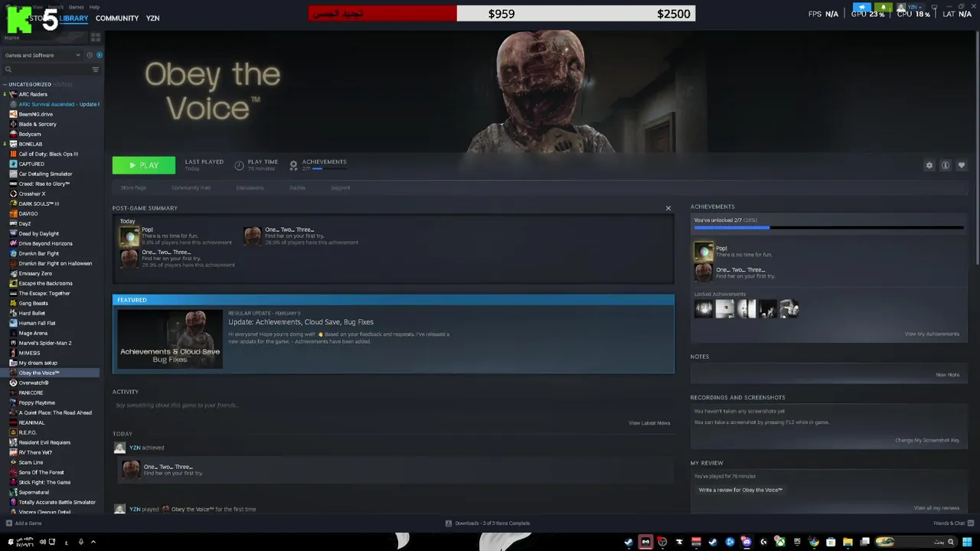Open the game settings gear icon

point(929,165)
